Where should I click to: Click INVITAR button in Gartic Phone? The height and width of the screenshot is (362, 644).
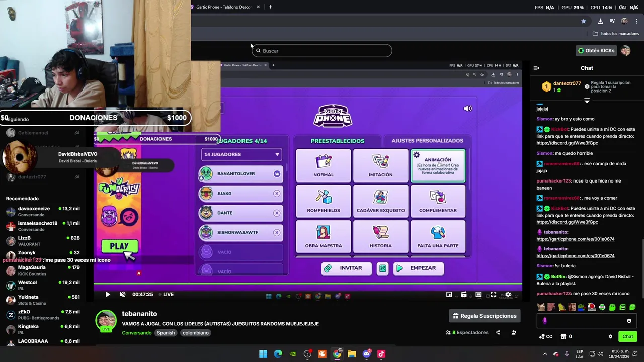point(346,268)
